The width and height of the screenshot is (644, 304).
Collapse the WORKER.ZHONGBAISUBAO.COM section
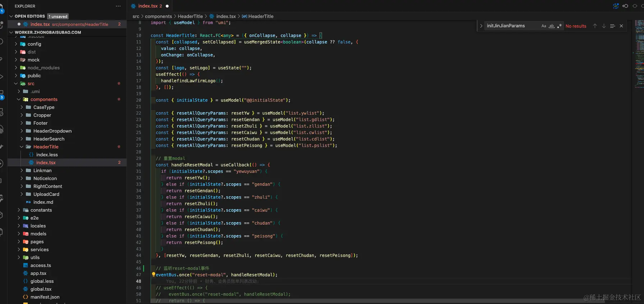point(11,32)
